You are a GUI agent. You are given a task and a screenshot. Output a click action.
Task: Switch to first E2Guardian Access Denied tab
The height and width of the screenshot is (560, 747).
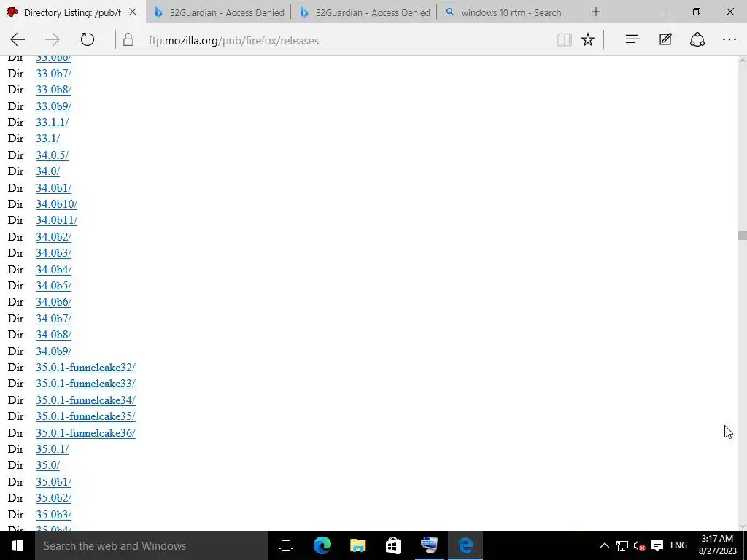tap(219, 12)
